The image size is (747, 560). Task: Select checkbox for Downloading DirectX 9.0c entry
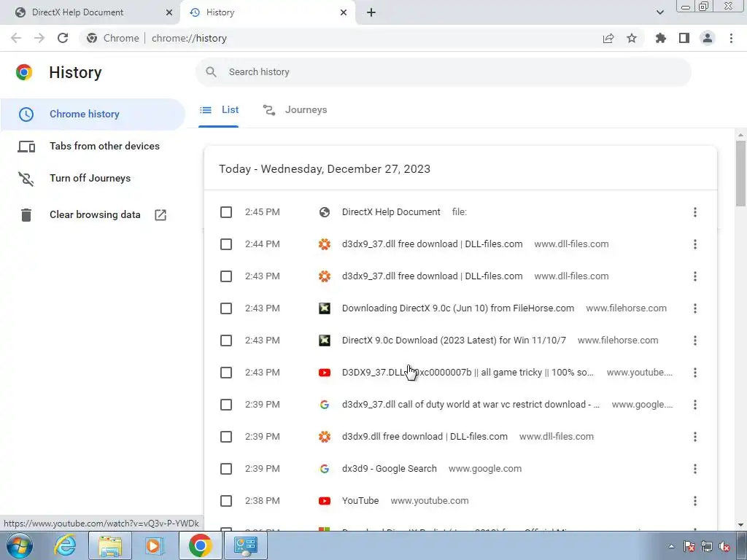[226, 308]
